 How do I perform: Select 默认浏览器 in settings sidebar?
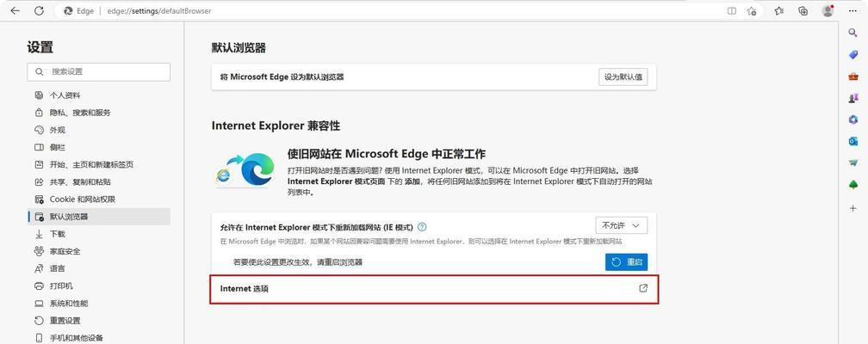pos(99,216)
